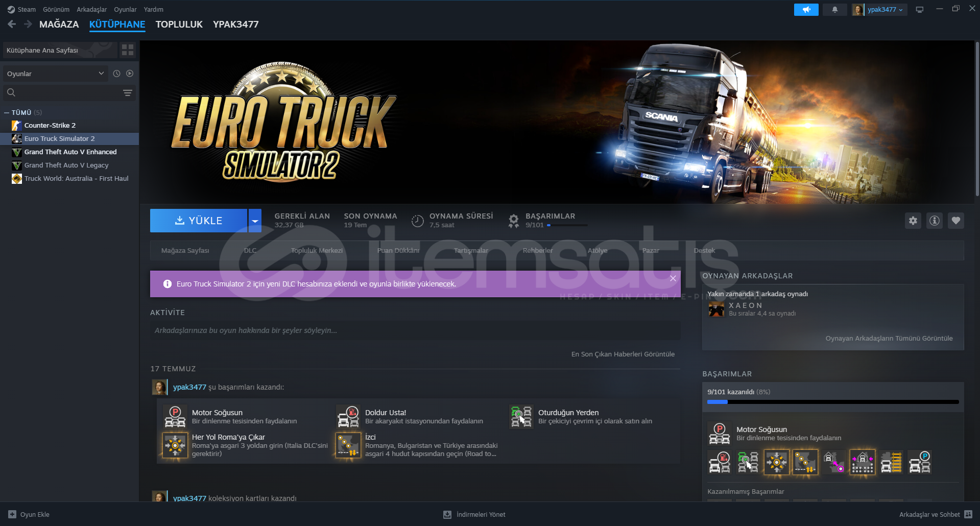Click the recent activity clock icon
Screen dimensions: 980x526
pyautogui.click(x=116, y=74)
